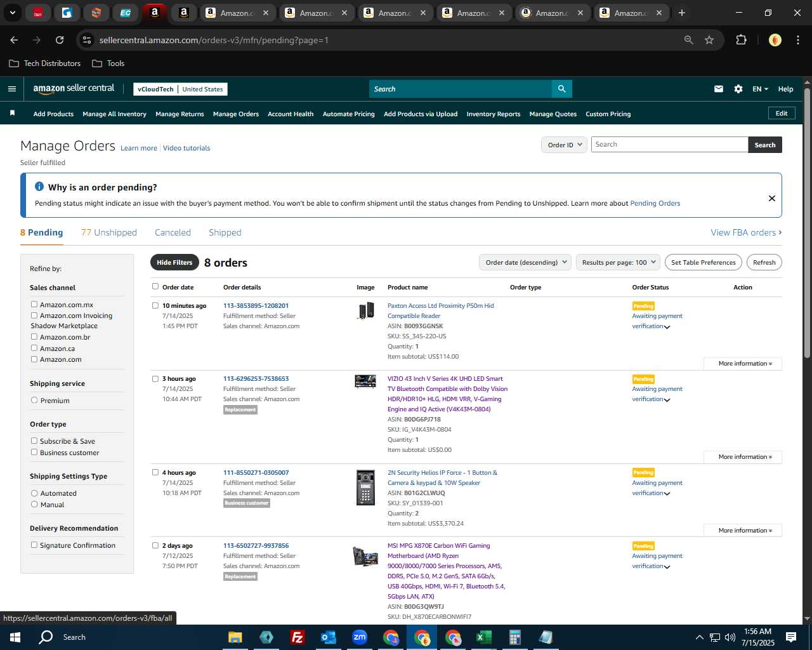Open the EN language dropdown
Screen dimensions: 812x650
(760, 89)
